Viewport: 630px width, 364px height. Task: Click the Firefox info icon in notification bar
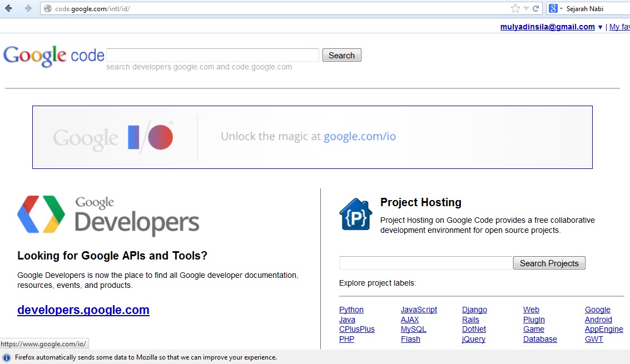[7, 357]
